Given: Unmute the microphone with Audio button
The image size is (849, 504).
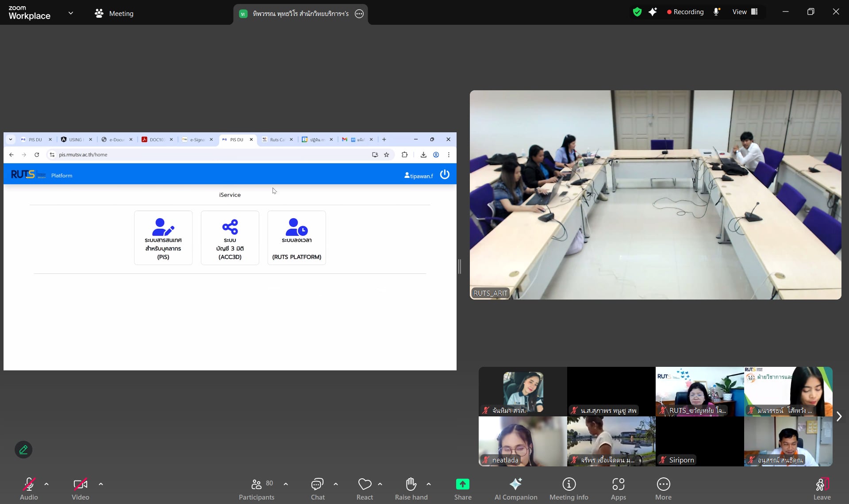Looking at the screenshot, I should coord(29,485).
